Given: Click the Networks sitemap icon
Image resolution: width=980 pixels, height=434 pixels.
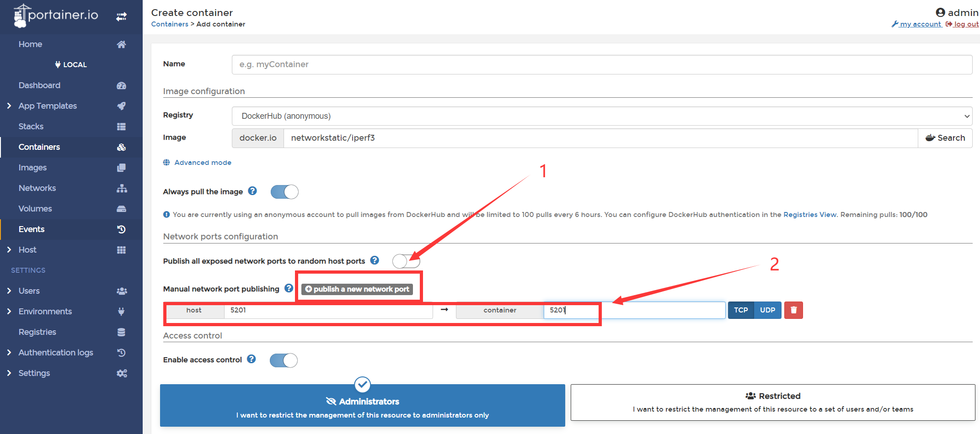Looking at the screenshot, I should point(122,188).
